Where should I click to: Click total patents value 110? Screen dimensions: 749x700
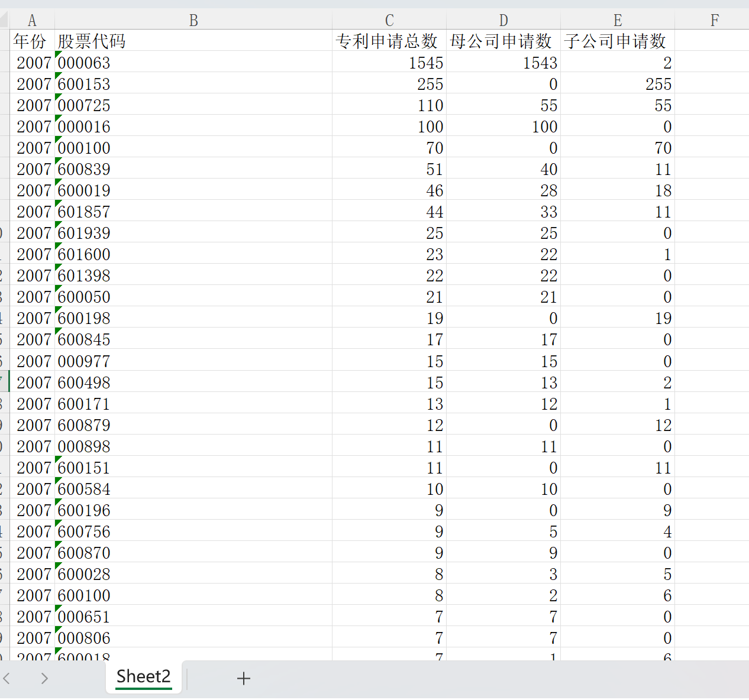click(389, 104)
